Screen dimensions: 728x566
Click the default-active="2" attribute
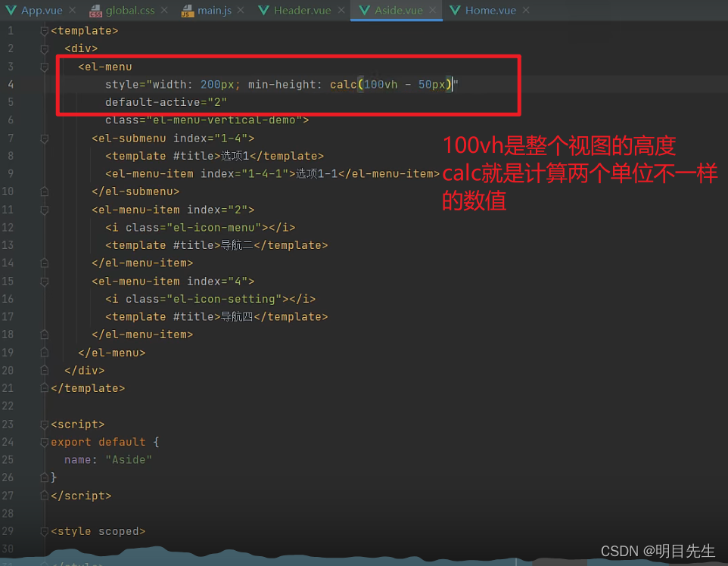coord(166,102)
